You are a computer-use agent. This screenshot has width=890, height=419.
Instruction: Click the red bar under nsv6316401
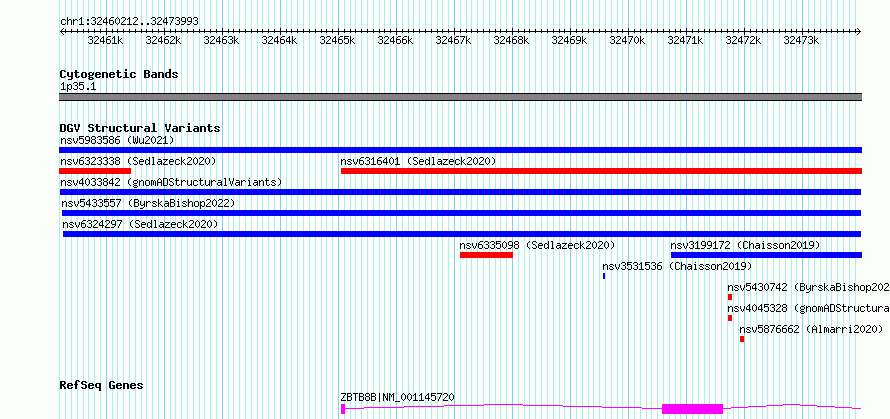(601, 171)
